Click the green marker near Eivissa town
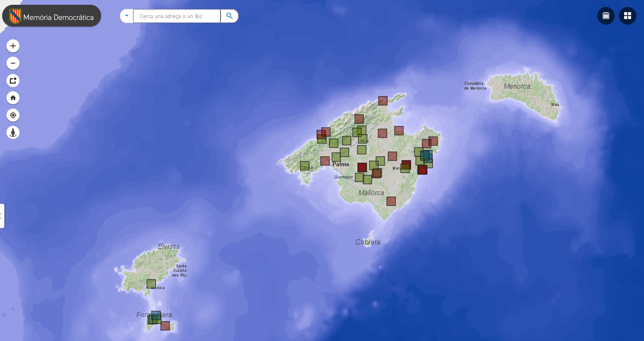The height and width of the screenshot is (341, 644). click(151, 283)
